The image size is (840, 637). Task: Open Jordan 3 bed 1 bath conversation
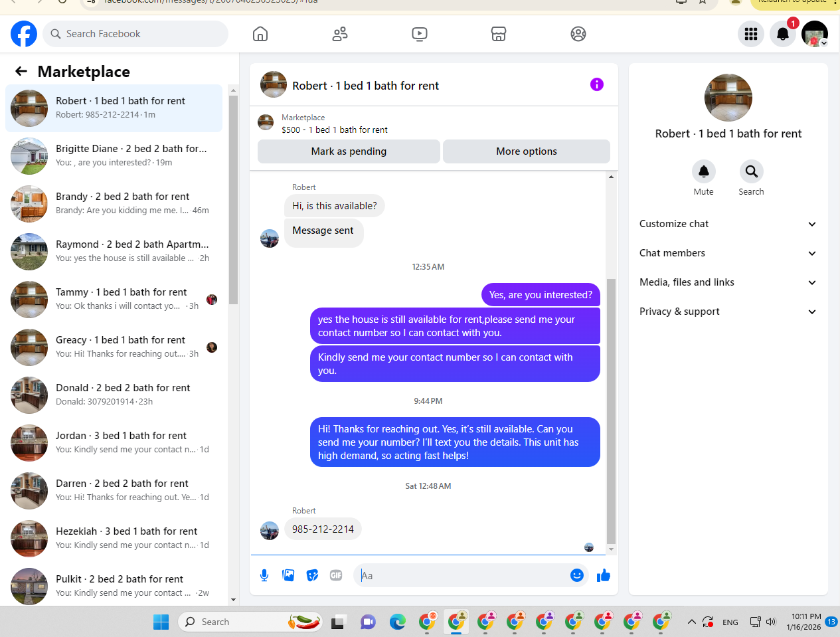tap(114, 443)
